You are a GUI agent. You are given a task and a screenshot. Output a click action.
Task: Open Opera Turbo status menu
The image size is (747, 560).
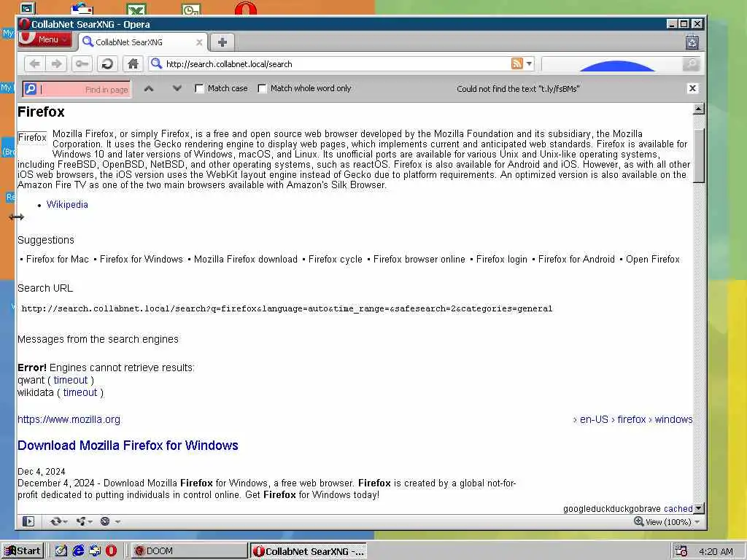pos(109,521)
